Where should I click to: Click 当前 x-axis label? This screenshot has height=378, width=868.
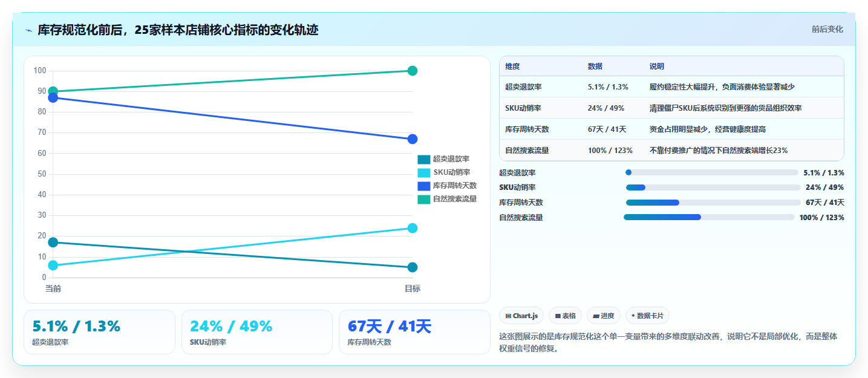tap(53, 289)
